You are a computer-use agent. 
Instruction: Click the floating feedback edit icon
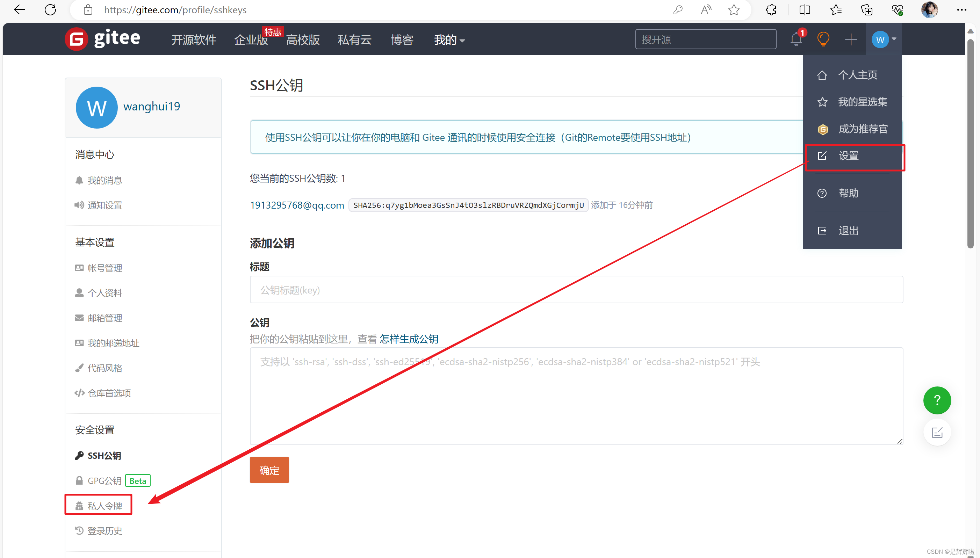pos(937,433)
